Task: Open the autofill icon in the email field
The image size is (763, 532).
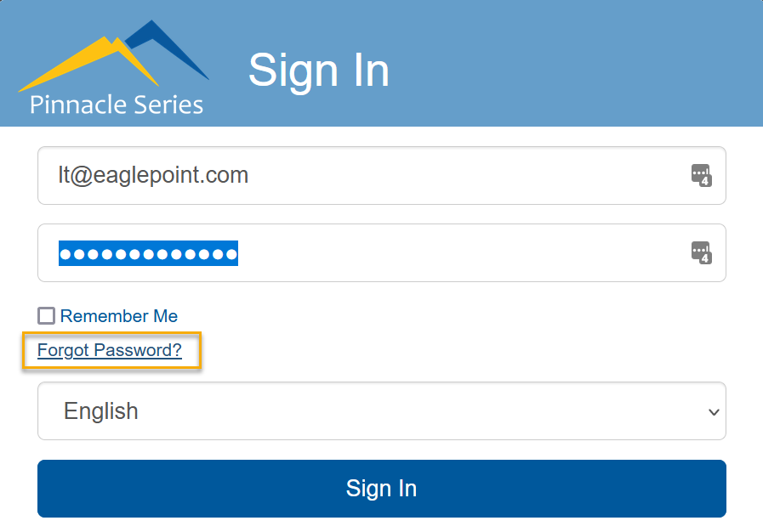Action: coord(703,175)
